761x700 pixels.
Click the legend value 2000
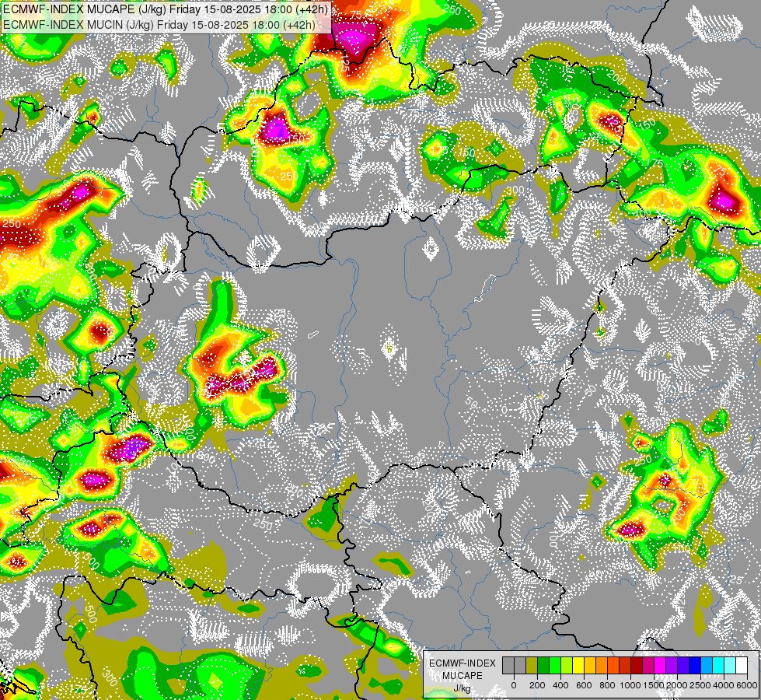tap(677, 685)
